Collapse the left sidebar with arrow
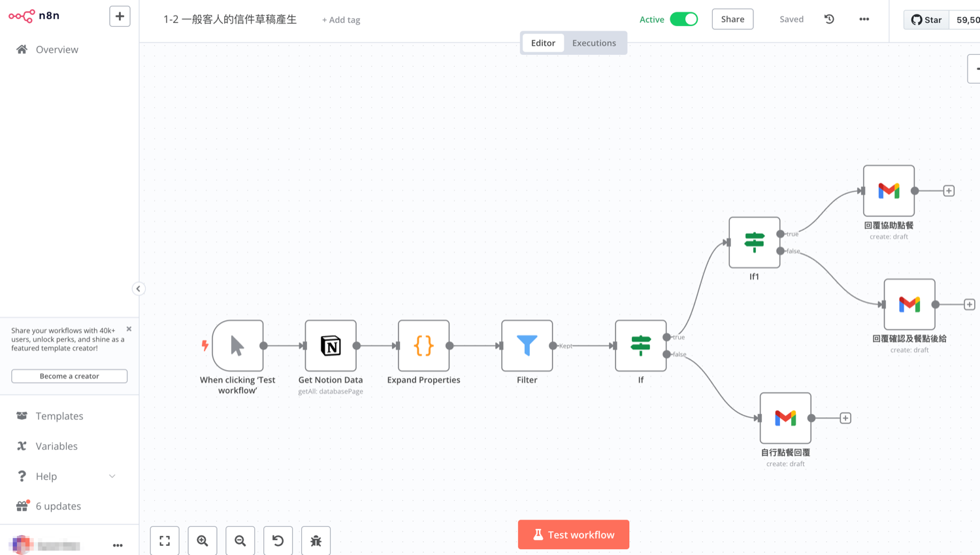980x555 pixels. pyautogui.click(x=139, y=288)
